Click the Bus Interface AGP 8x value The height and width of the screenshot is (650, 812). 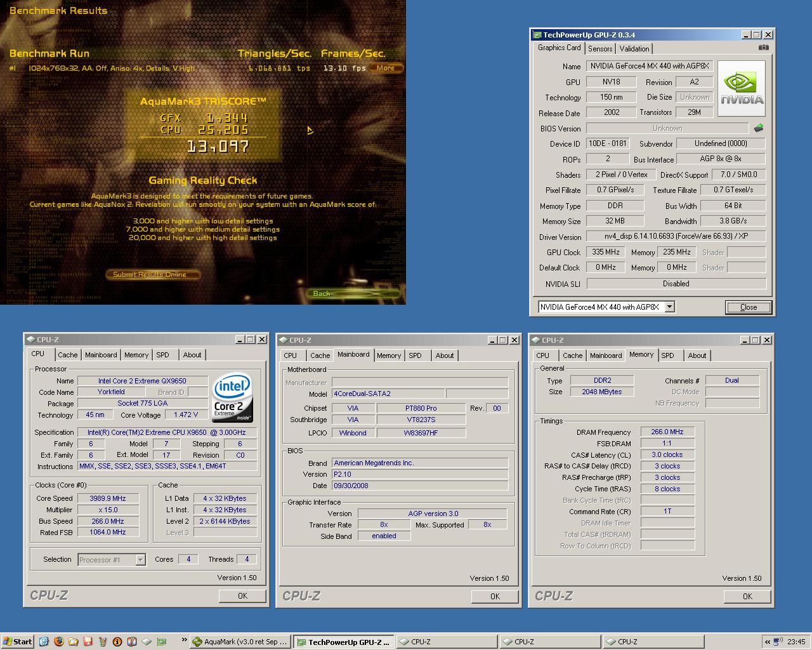(720, 159)
